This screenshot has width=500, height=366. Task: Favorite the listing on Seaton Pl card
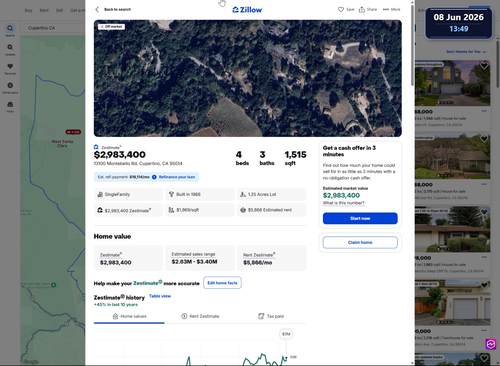(x=484, y=66)
